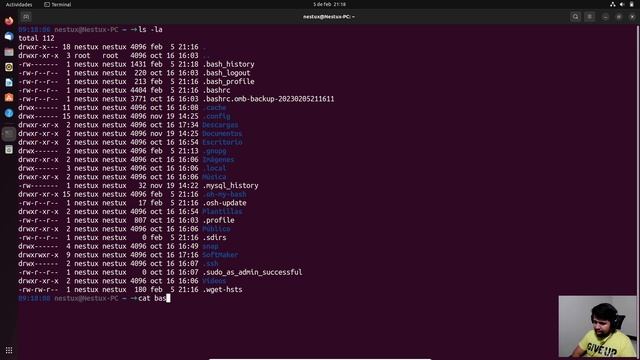640x360 pixels.
Task: Click the Escritorio directory name
Action: pyautogui.click(x=222, y=142)
